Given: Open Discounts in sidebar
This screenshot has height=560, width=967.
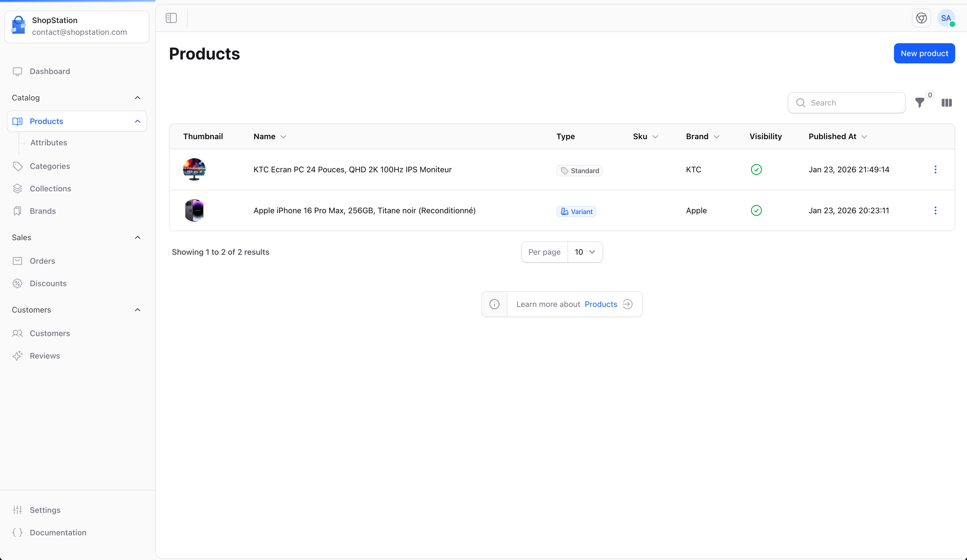Looking at the screenshot, I should click(77, 283).
